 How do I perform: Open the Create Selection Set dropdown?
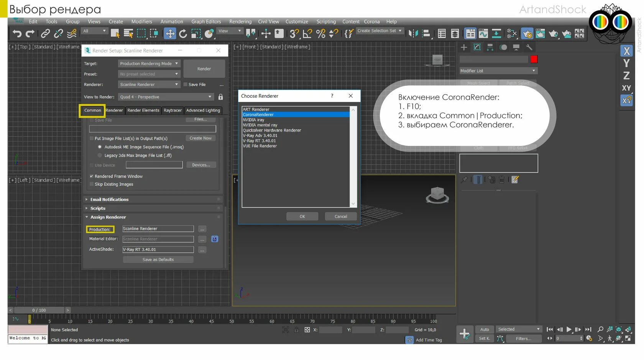point(379,31)
